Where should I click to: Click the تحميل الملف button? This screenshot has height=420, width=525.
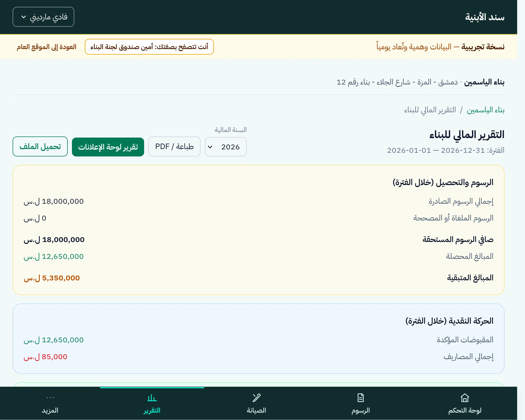[40, 146]
